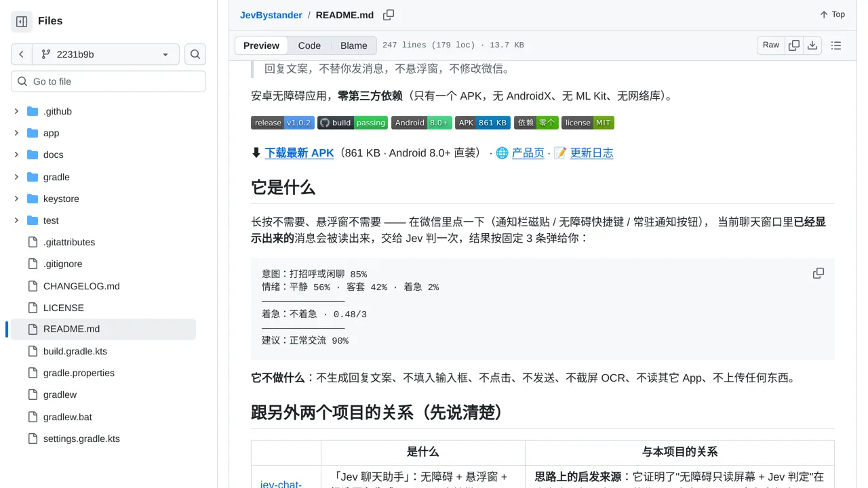
Task: Open the app folder
Action: click(52, 133)
